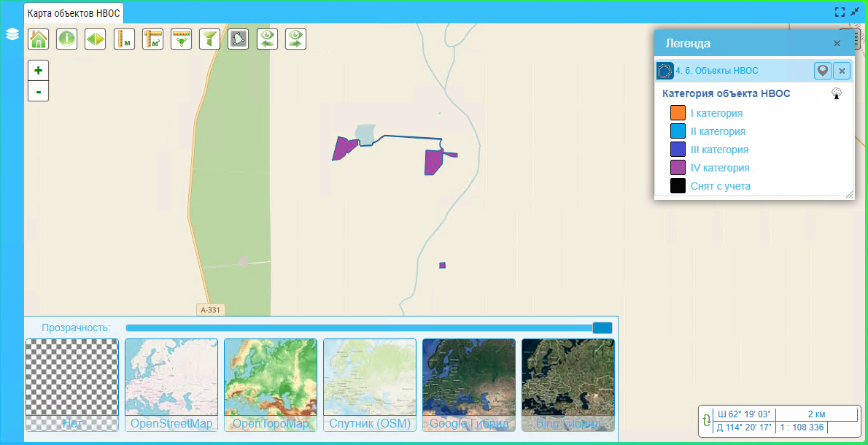Choose the Google Гибрид basemap
Screen dimensions: 868x445
click(468, 384)
